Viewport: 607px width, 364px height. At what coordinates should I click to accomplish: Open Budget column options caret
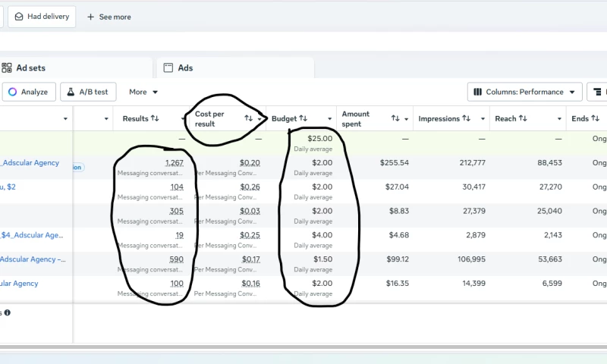[330, 119]
